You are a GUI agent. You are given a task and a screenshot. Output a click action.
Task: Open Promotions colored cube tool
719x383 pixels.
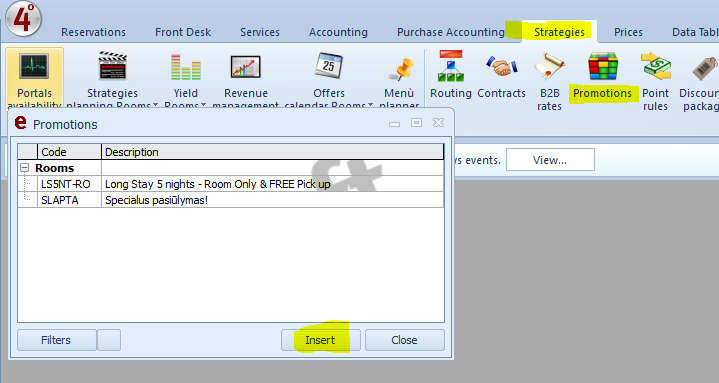[603, 76]
